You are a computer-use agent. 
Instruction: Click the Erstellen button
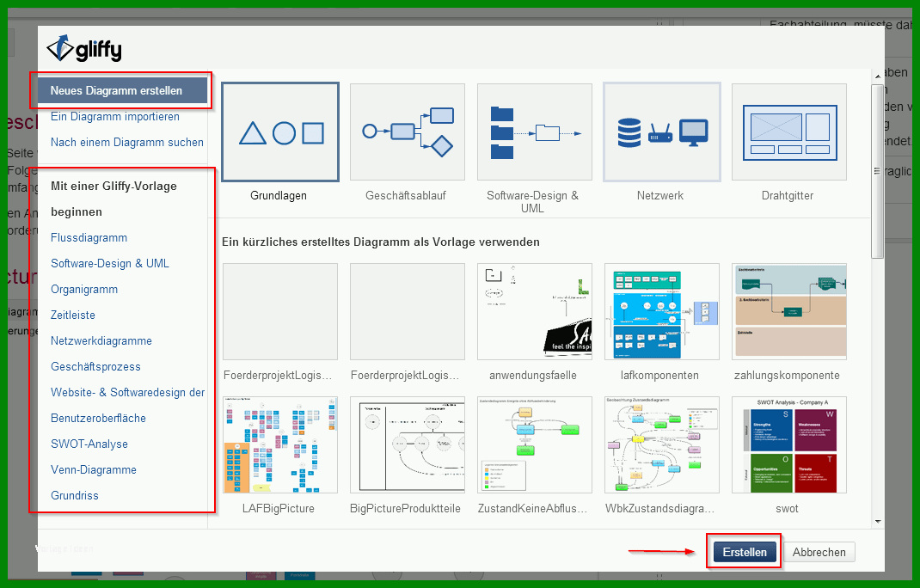click(x=745, y=552)
